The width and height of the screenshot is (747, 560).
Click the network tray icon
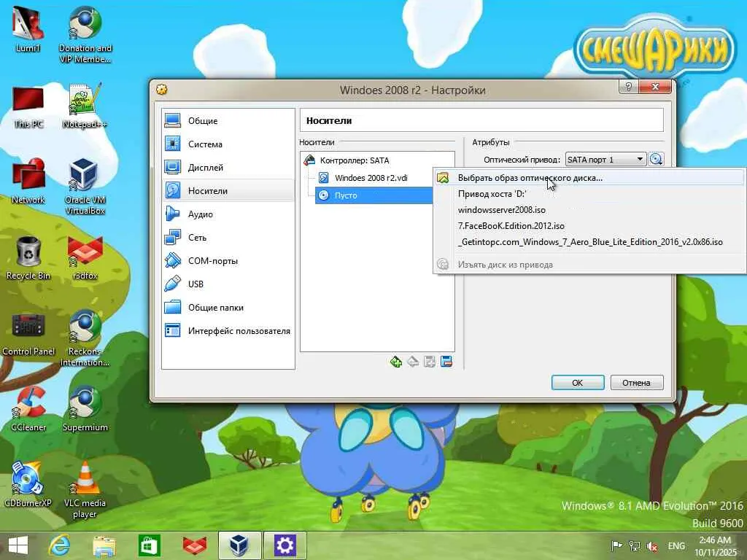coord(634,545)
